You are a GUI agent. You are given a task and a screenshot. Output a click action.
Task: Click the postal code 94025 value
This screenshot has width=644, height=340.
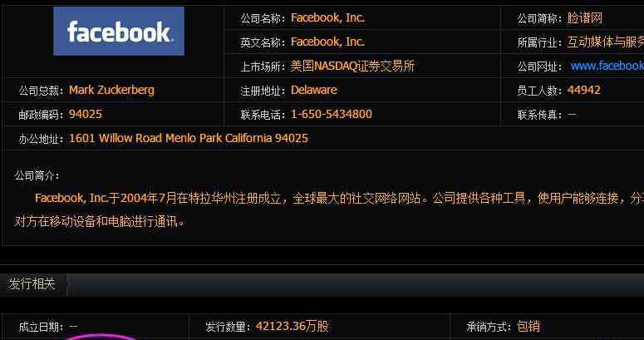pos(86,114)
